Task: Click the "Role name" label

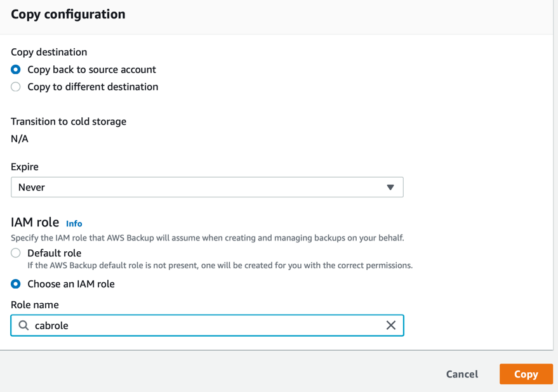Action: click(34, 304)
